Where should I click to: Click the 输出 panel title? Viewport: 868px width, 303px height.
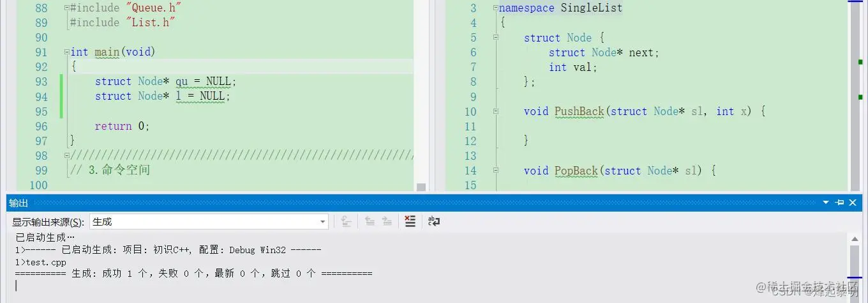[x=19, y=203]
